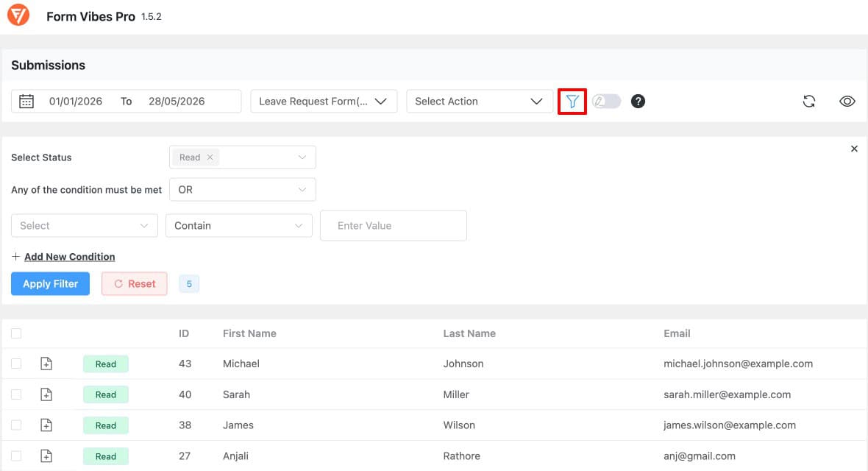The height and width of the screenshot is (471, 868).
Task: Click the start date 01/01/2026
Action: click(76, 102)
